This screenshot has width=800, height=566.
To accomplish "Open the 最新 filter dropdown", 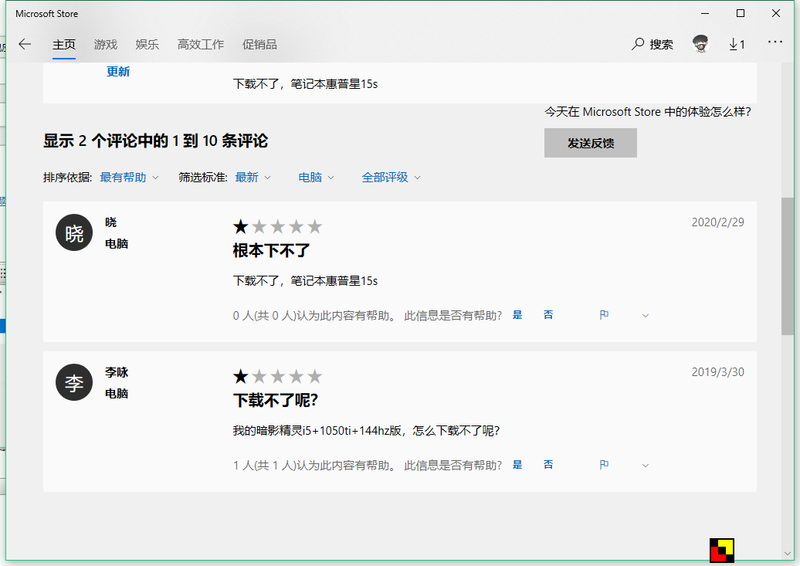I will pyautogui.click(x=252, y=177).
